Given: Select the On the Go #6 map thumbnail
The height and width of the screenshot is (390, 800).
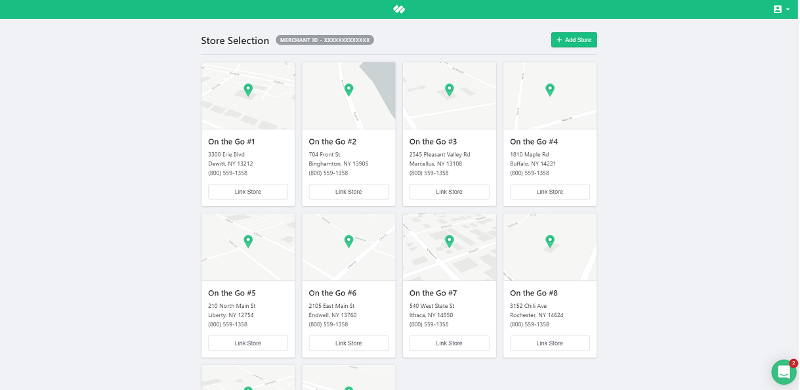Looking at the screenshot, I should (348, 247).
